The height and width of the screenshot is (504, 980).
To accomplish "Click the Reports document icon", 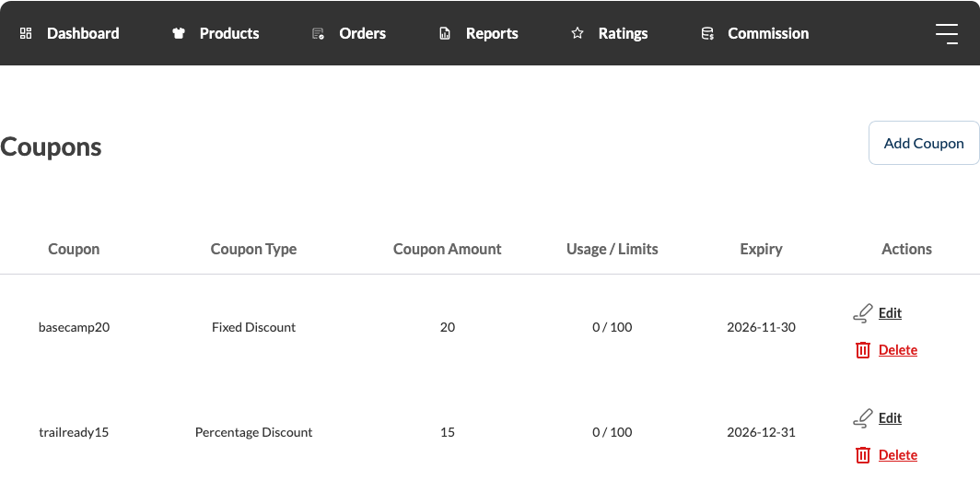I will point(445,33).
